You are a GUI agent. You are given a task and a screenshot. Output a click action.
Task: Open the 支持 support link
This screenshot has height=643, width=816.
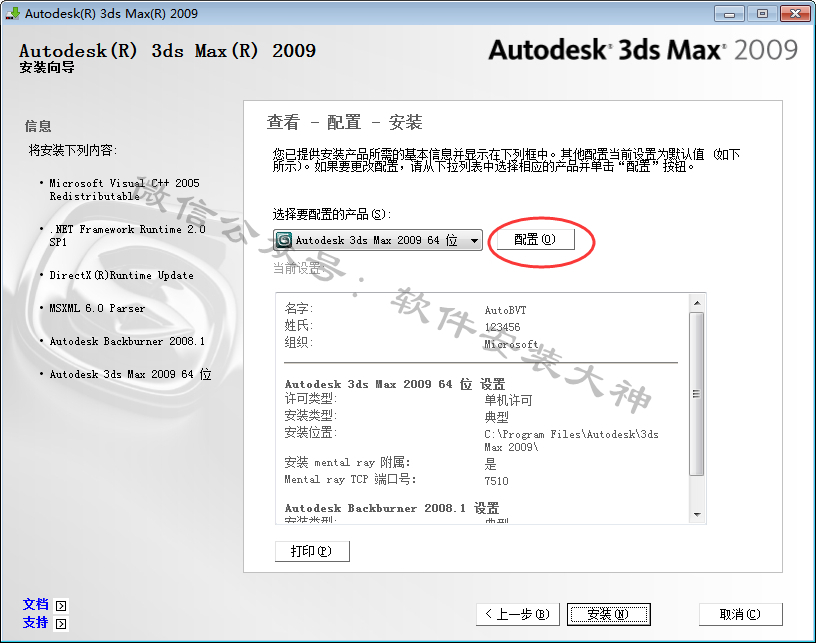coord(35,622)
